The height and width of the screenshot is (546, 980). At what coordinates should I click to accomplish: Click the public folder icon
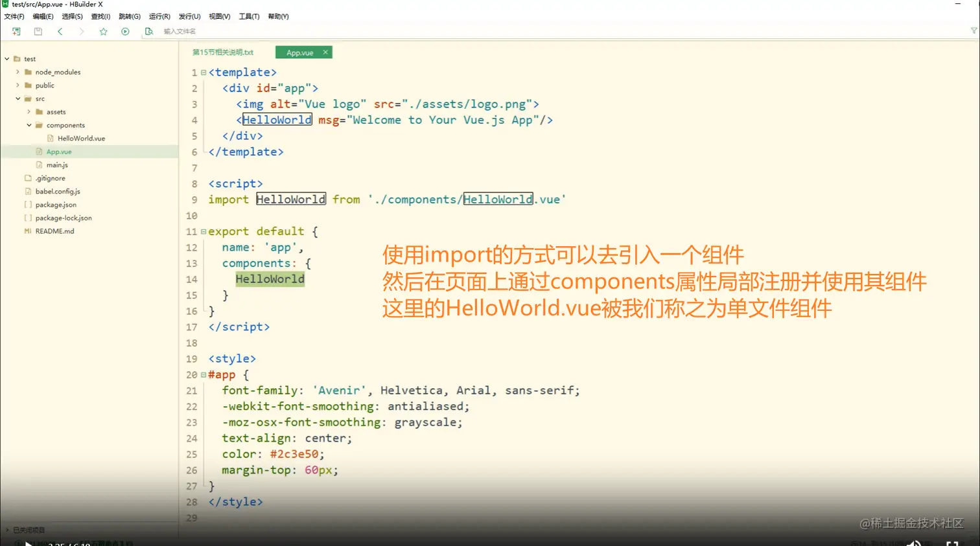tap(28, 85)
